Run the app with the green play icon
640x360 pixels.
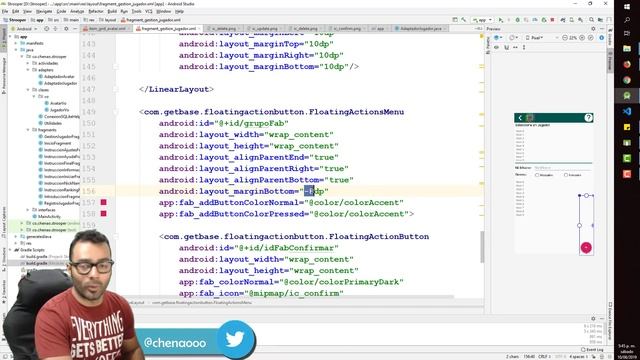[x=501, y=20]
